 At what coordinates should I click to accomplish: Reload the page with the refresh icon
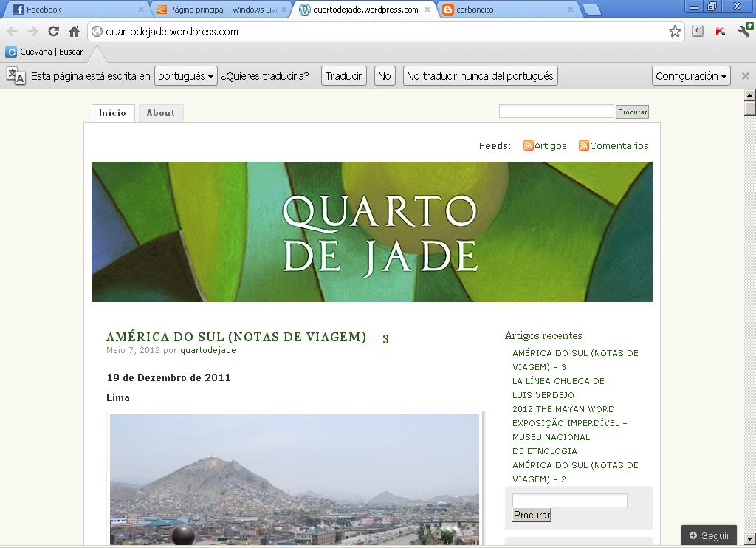point(53,31)
